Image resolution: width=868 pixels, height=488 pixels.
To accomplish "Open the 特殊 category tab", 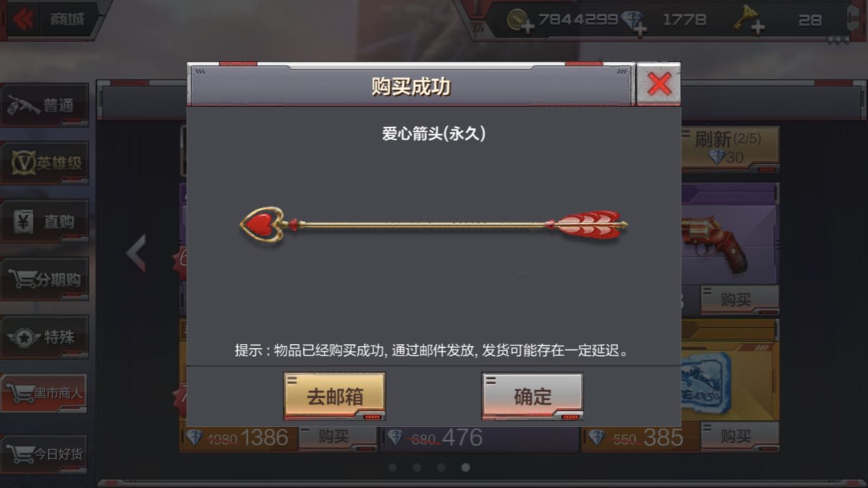I will [x=45, y=337].
